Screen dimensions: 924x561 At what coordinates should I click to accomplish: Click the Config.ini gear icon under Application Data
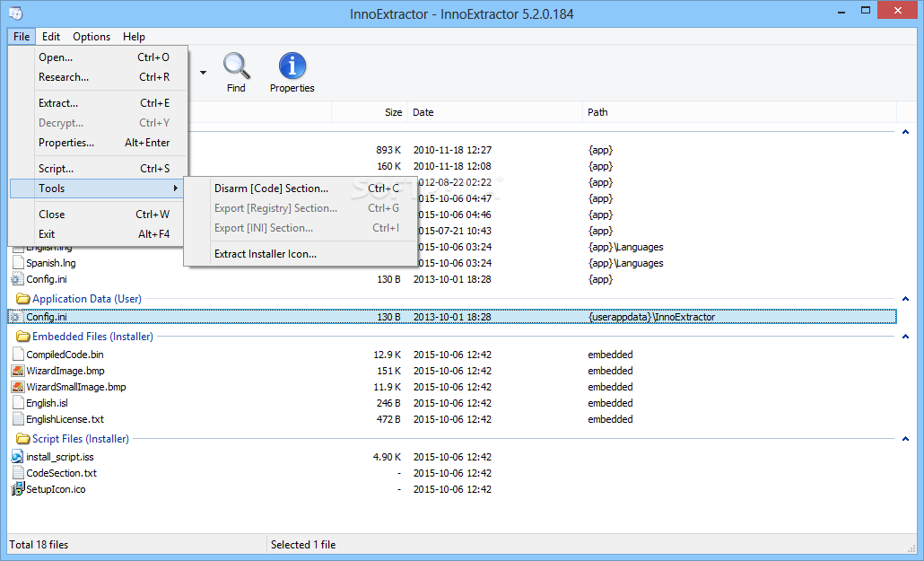pos(17,317)
